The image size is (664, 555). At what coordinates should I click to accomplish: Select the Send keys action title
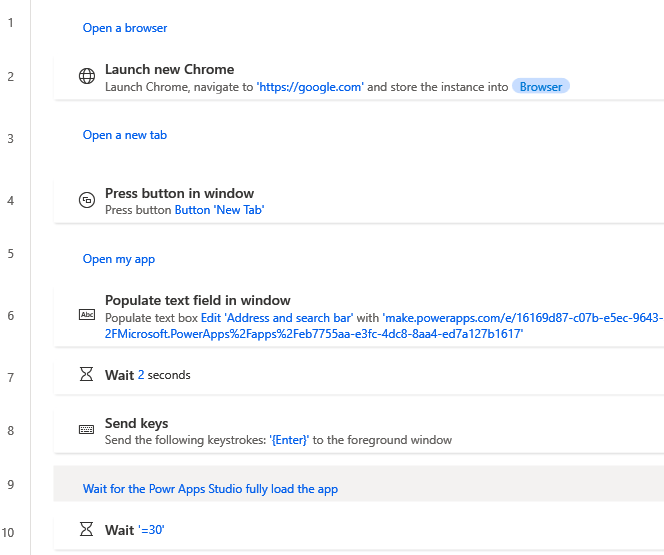[x=136, y=423]
